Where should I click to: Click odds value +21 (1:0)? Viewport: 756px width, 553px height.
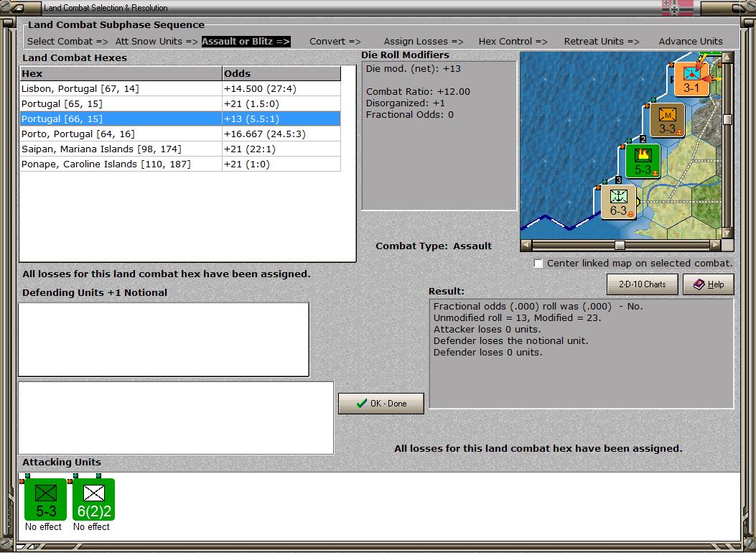247,164
